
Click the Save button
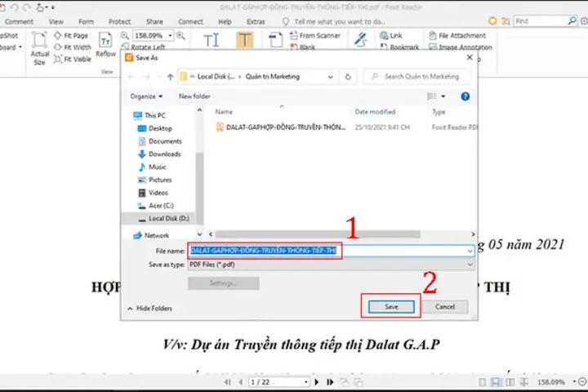coord(391,307)
